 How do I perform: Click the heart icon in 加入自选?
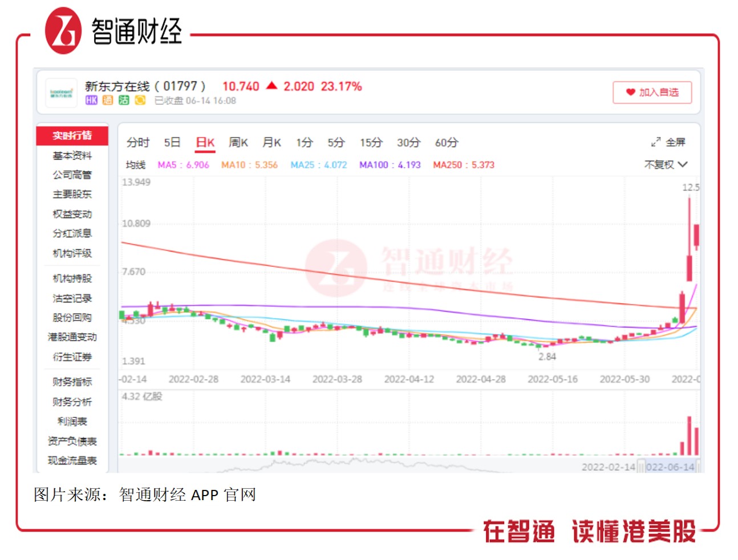630,92
